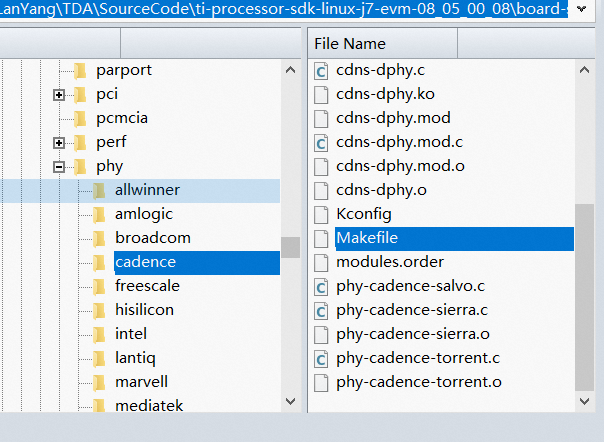Select the allwinner folder in tree
The image size is (604, 442).
tap(147, 190)
